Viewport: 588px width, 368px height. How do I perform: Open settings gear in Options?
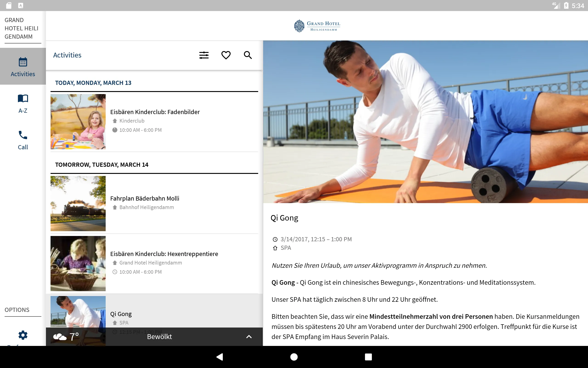[x=23, y=335]
